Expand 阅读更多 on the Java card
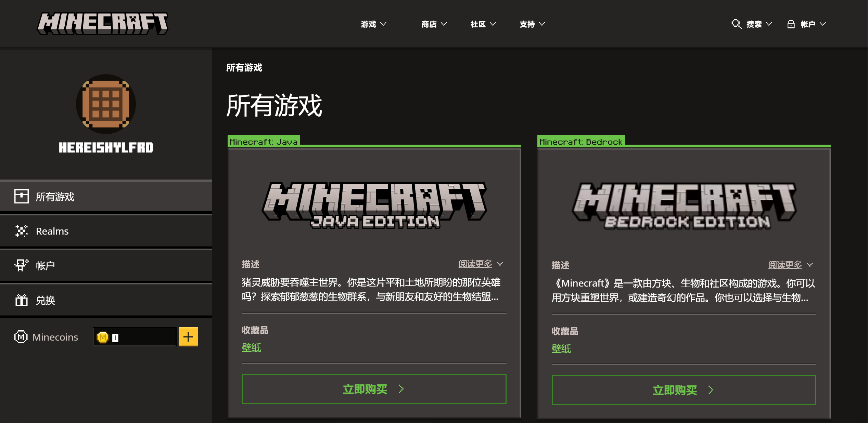This screenshot has height=423, width=868. [481, 264]
